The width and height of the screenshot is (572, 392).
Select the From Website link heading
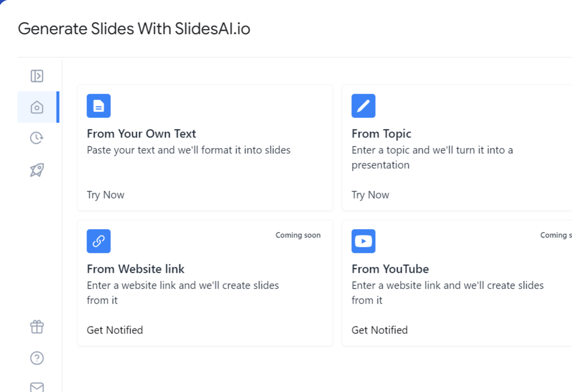click(136, 269)
